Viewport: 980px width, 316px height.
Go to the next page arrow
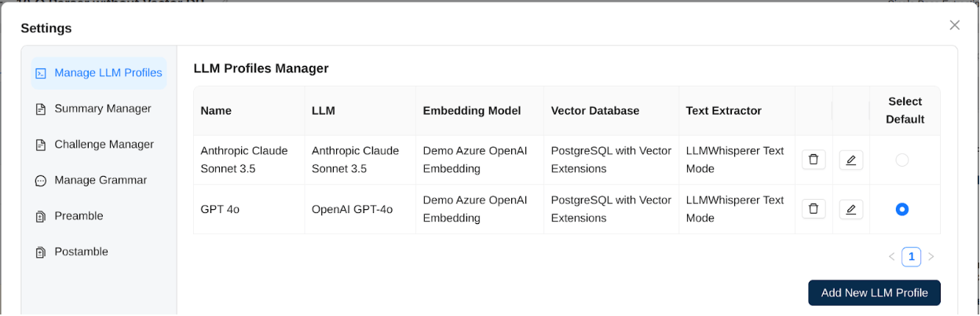[x=931, y=256]
